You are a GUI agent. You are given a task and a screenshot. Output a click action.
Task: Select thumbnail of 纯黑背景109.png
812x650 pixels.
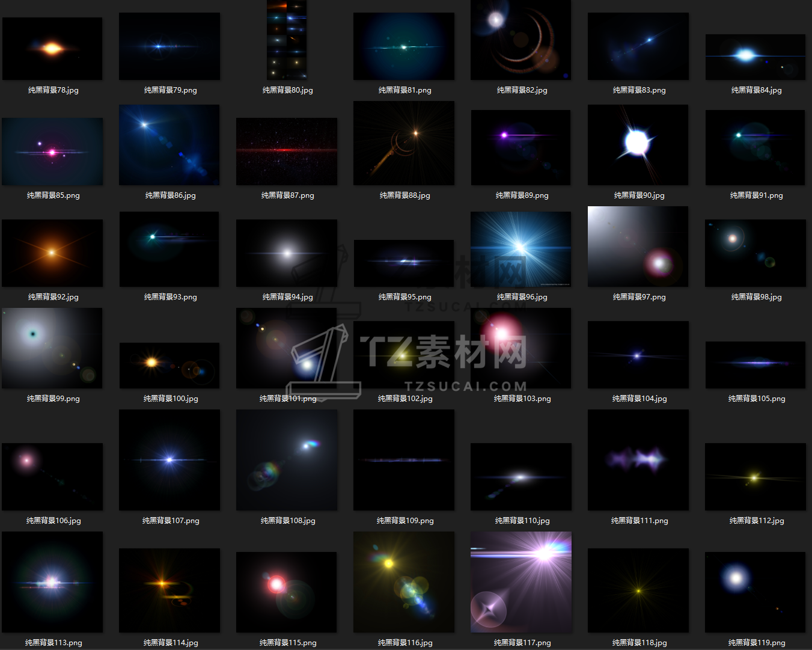(404, 460)
